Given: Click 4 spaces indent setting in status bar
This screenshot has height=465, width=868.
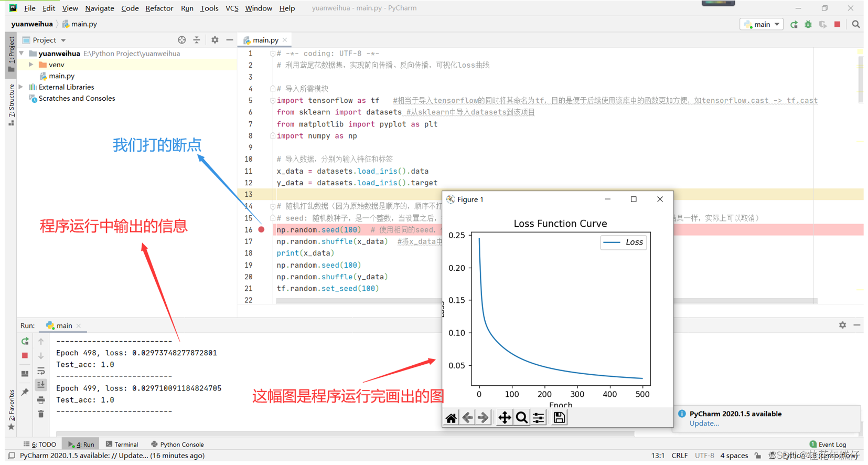Looking at the screenshot, I should (734, 456).
